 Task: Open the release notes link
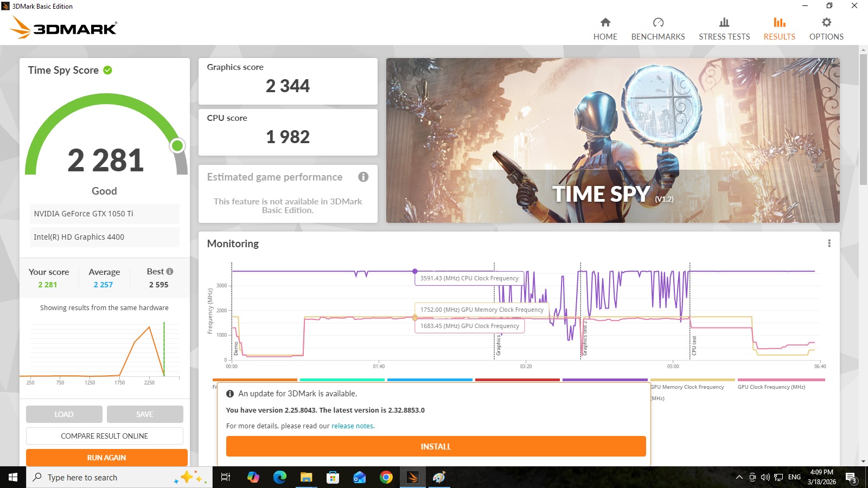[352, 426]
